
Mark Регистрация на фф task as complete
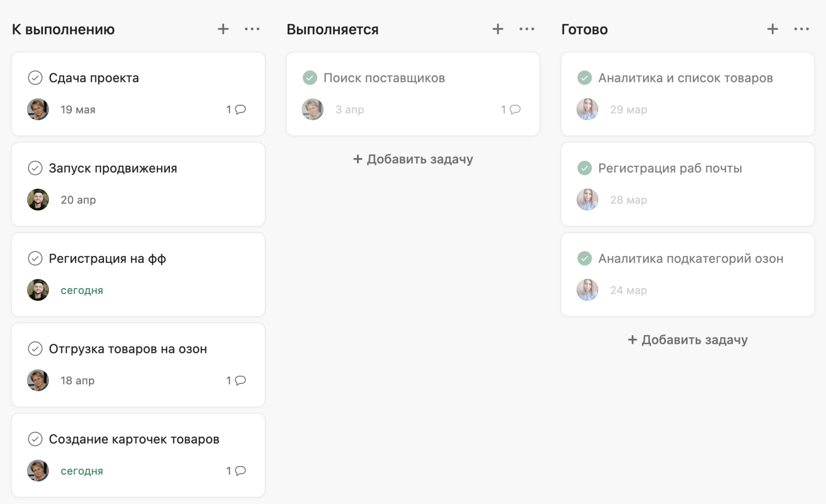(35, 259)
